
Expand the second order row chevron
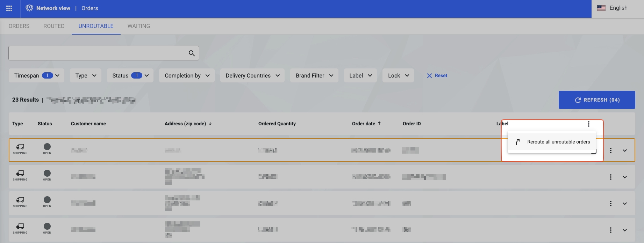pos(625,177)
